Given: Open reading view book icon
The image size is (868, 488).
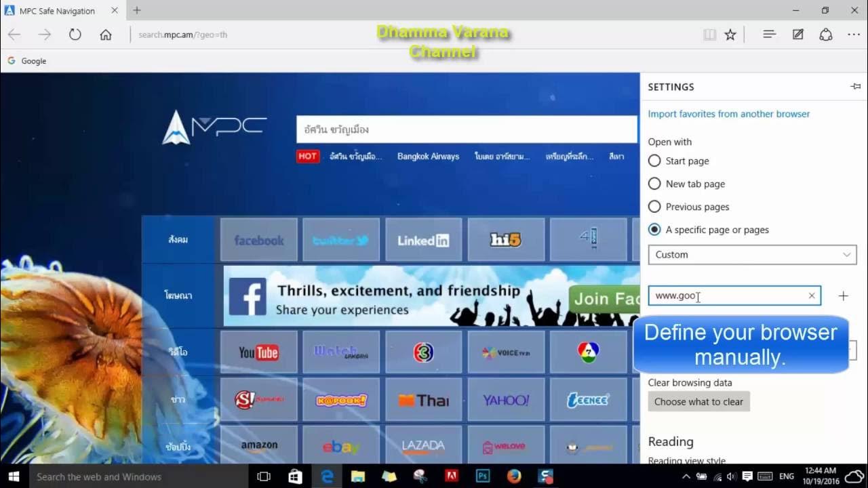Looking at the screenshot, I should 709,35.
